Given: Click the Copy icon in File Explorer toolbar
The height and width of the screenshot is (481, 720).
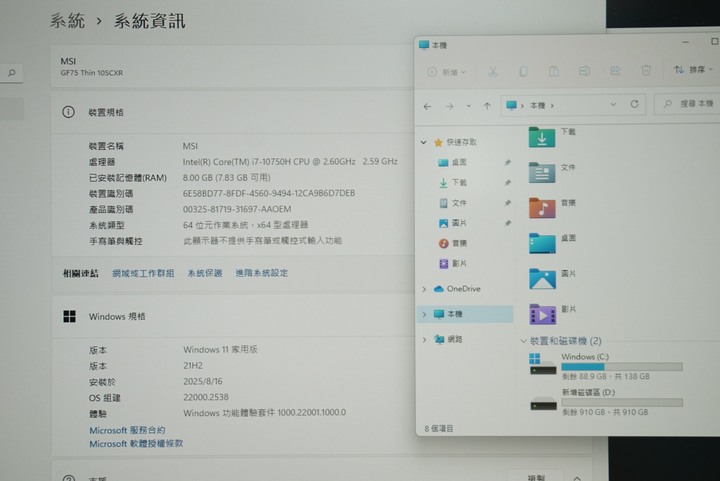Looking at the screenshot, I should (x=523, y=71).
